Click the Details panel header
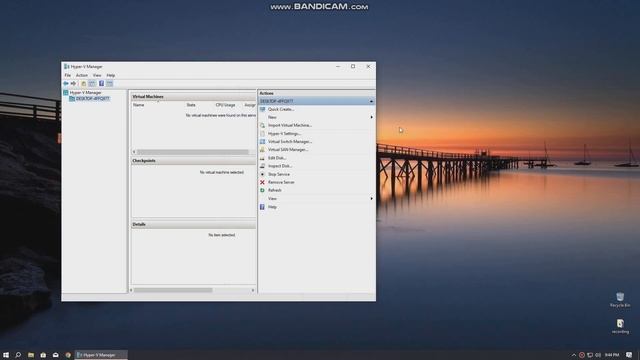 pyautogui.click(x=193, y=224)
